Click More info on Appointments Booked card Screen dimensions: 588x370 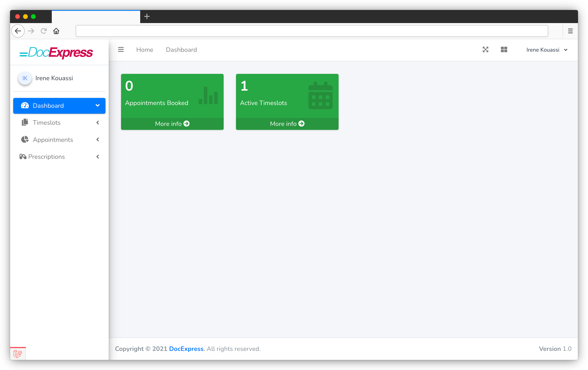point(172,124)
